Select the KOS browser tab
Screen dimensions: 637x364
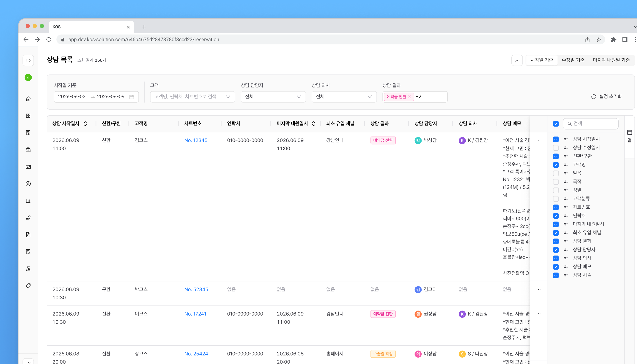coord(91,27)
